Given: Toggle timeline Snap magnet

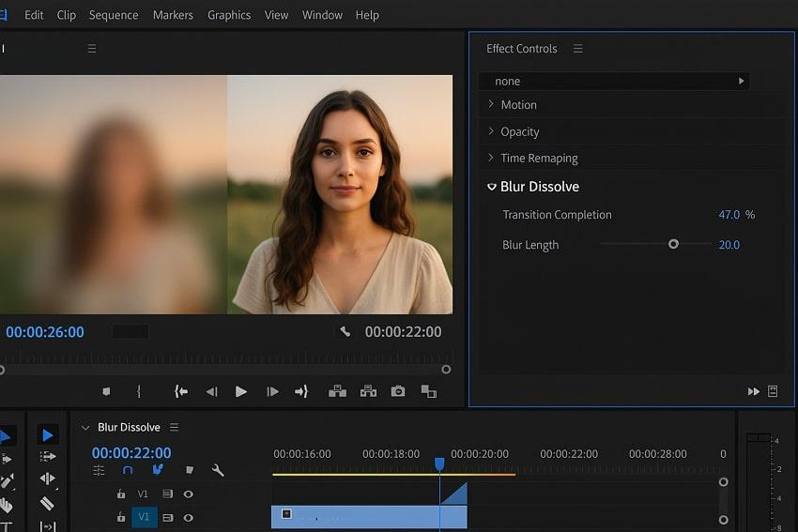Looking at the screenshot, I should [128, 470].
